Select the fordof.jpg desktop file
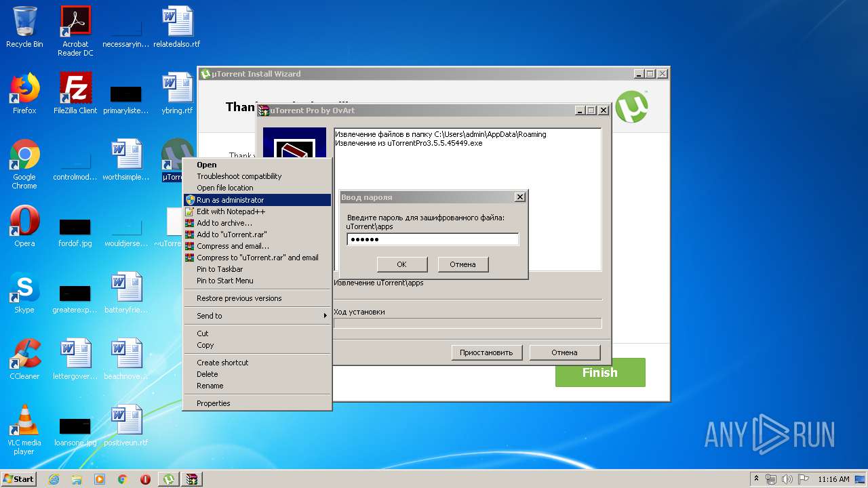Screen dimensions: 868x488 (75, 230)
